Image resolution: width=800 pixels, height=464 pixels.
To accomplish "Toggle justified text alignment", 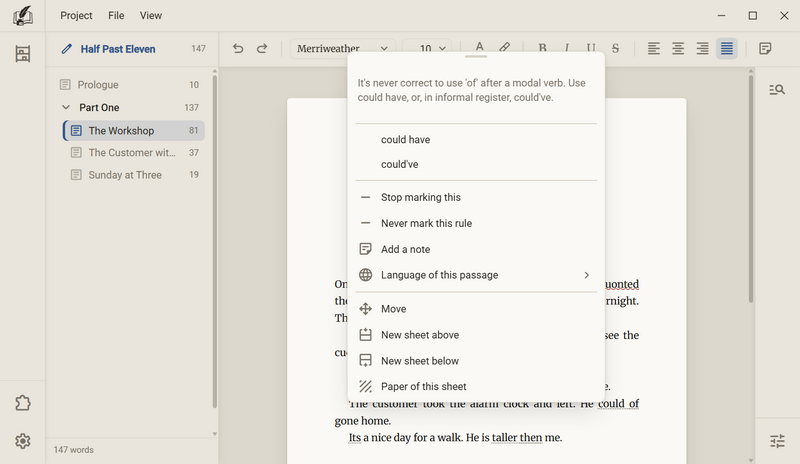I will 727,48.
